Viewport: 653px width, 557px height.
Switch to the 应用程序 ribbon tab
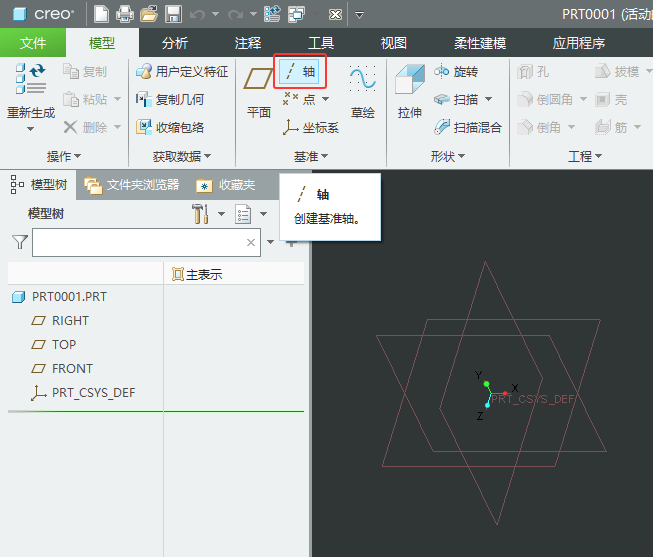[578, 43]
